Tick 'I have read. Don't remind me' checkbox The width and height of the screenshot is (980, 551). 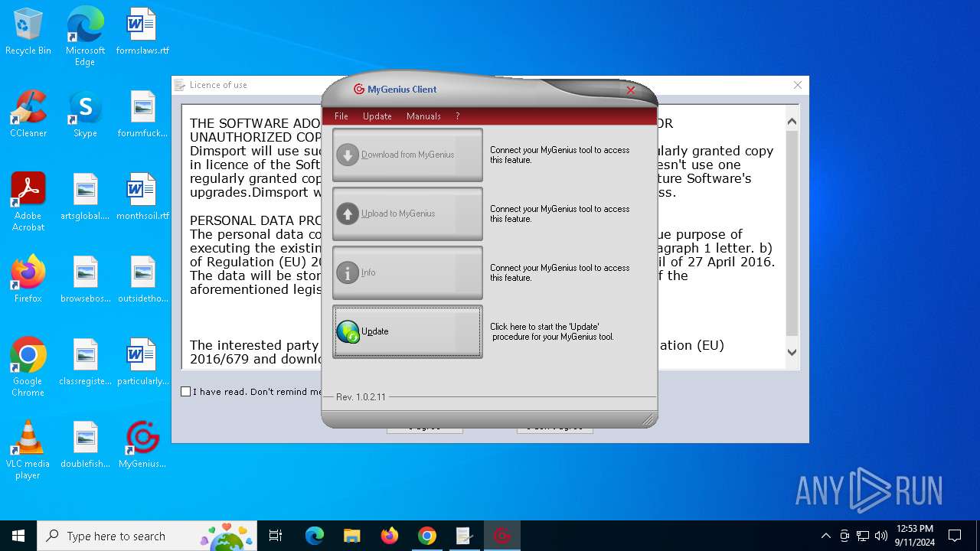coord(185,392)
